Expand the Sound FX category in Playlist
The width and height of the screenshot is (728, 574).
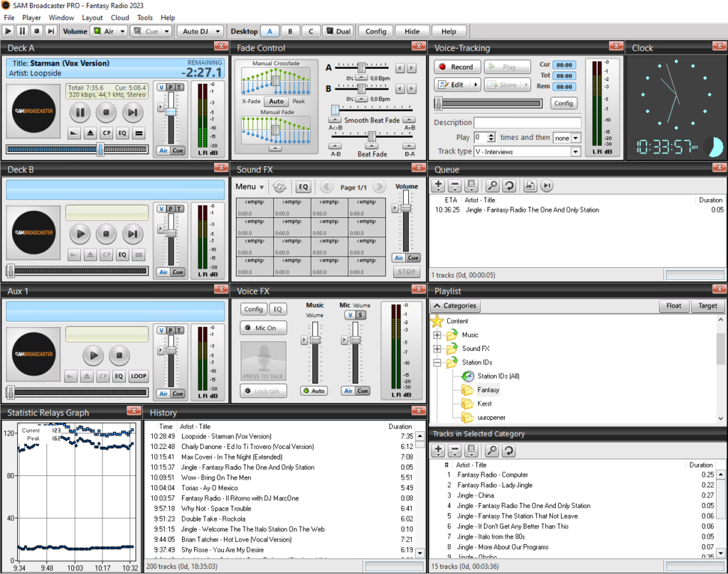click(437, 349)
